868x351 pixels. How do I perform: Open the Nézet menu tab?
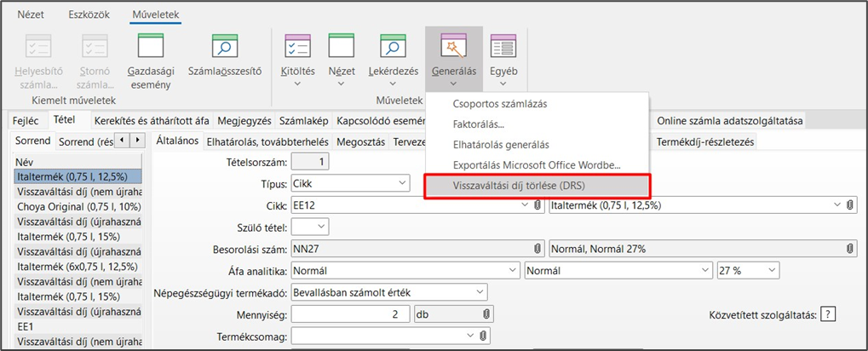coord(31,14)
